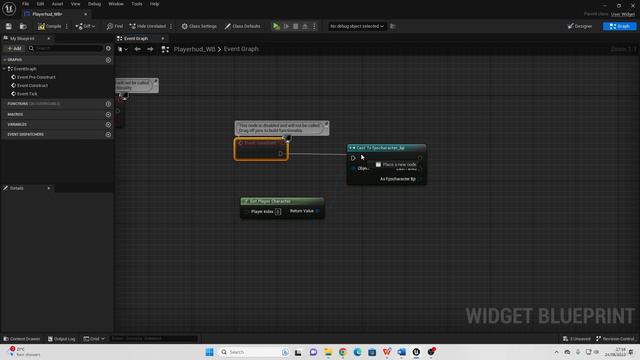Open the Window menu
The height and width of the screenshot is (360, 640).
[x=116, y=4]
